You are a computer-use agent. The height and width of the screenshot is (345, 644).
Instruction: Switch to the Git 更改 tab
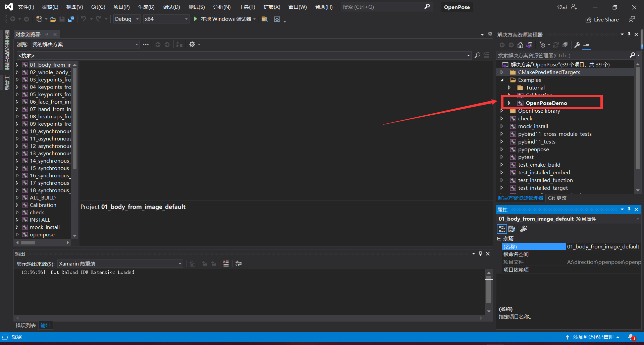[x=557, y=198]
